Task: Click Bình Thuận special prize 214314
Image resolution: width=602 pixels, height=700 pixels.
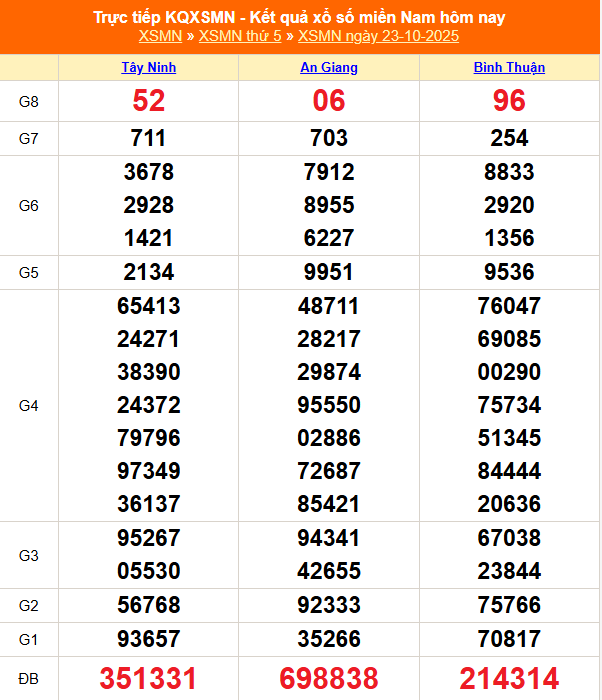Action: point(509,679)
